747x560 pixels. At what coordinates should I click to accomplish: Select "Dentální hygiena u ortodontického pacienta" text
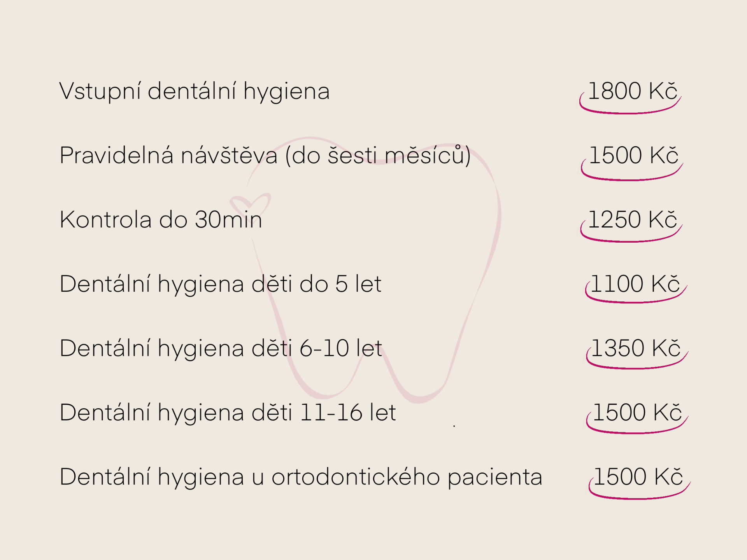pyautogui.click(x=300, y=477)
